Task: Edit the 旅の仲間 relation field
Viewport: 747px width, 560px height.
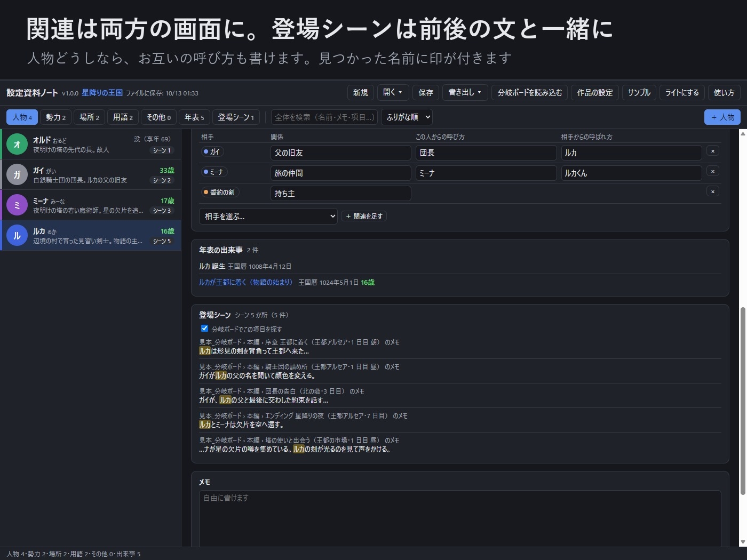Action: click(341, 173)
